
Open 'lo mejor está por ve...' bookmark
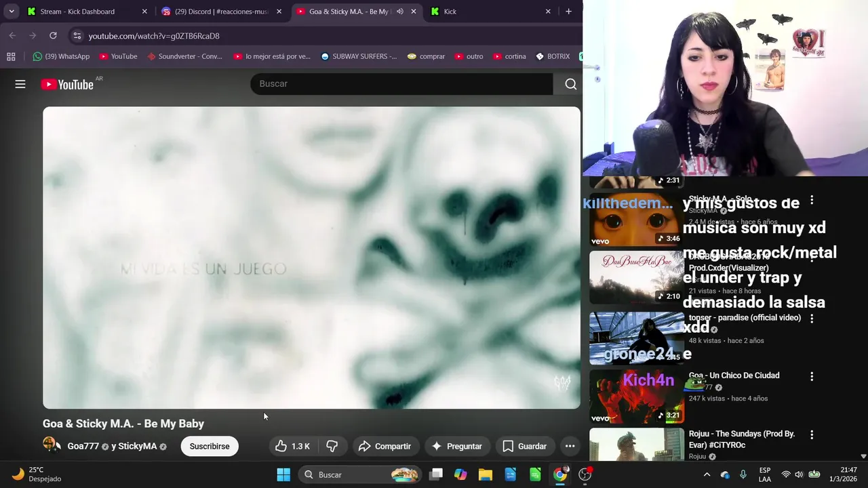pos(272,56)
